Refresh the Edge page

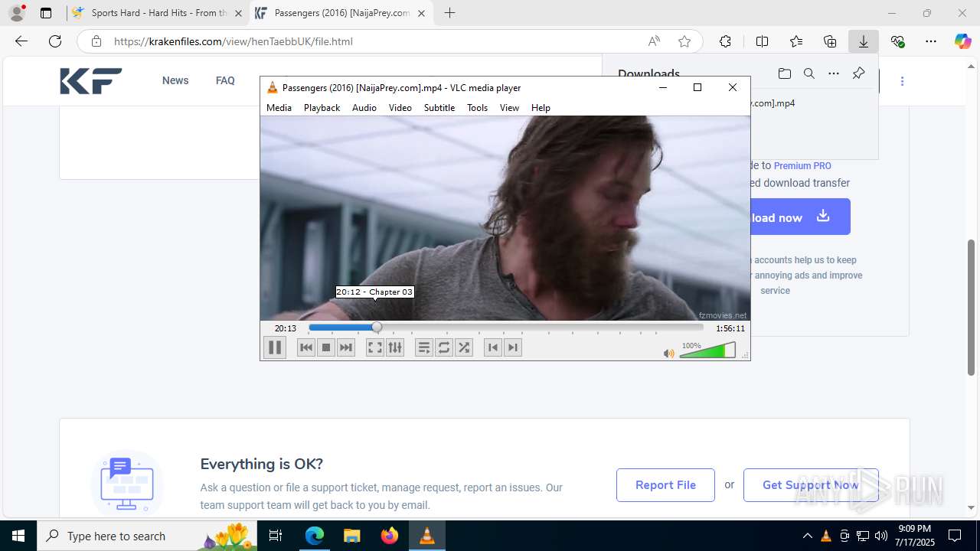click(x=55, y=41)
